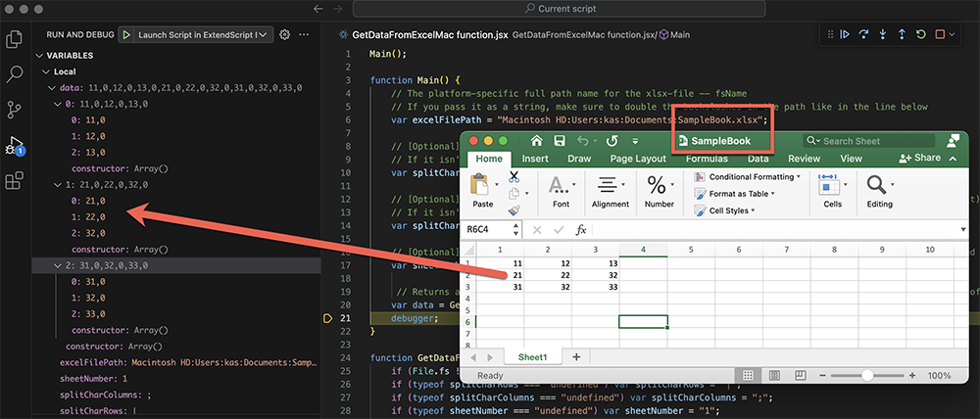
Task: Click Continue in the debug toolbar
Action: (x=845, y=35)
